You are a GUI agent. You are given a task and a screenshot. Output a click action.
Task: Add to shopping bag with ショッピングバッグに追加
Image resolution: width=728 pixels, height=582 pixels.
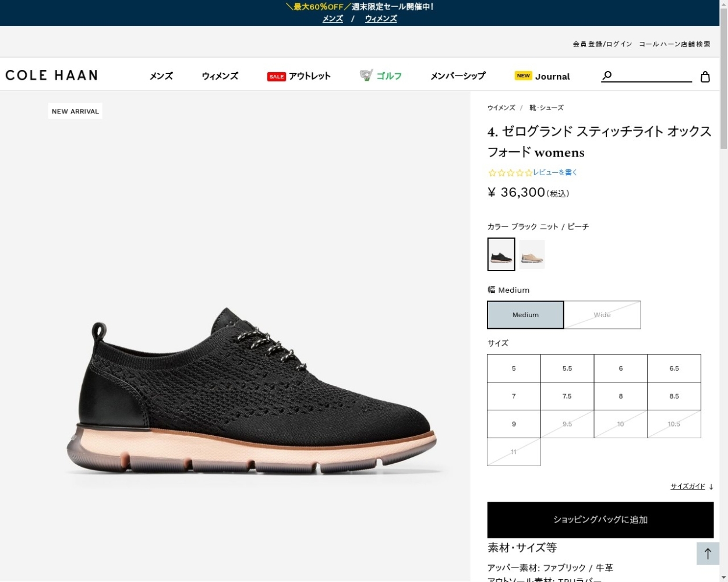click(x=600, y=520)
